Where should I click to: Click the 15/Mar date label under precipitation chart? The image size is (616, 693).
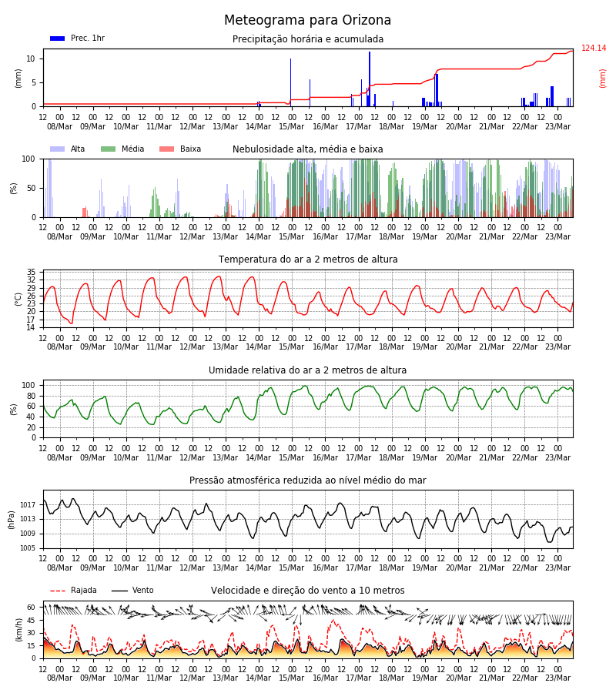(x=292, y=126)
